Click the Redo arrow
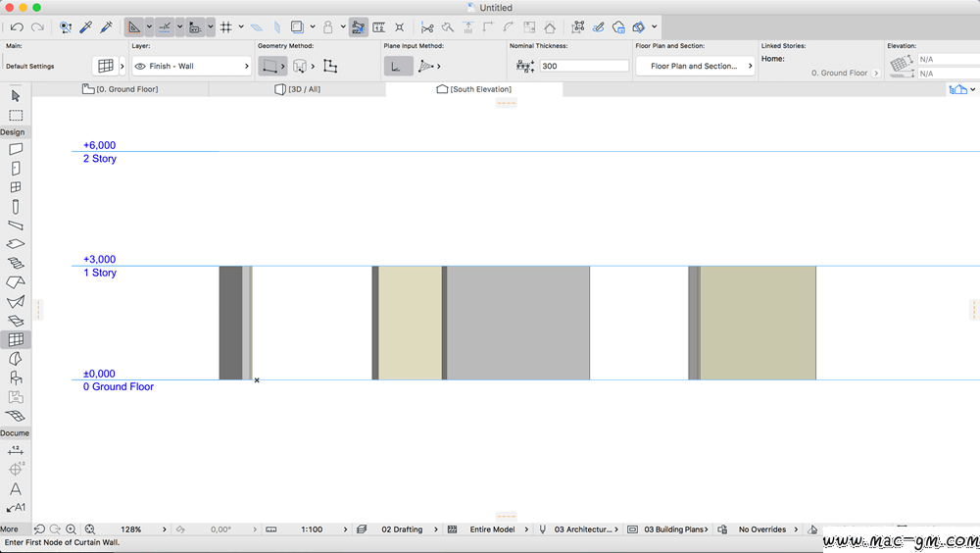This screenshot has height=553, width=980. click(x=37, y=27)
